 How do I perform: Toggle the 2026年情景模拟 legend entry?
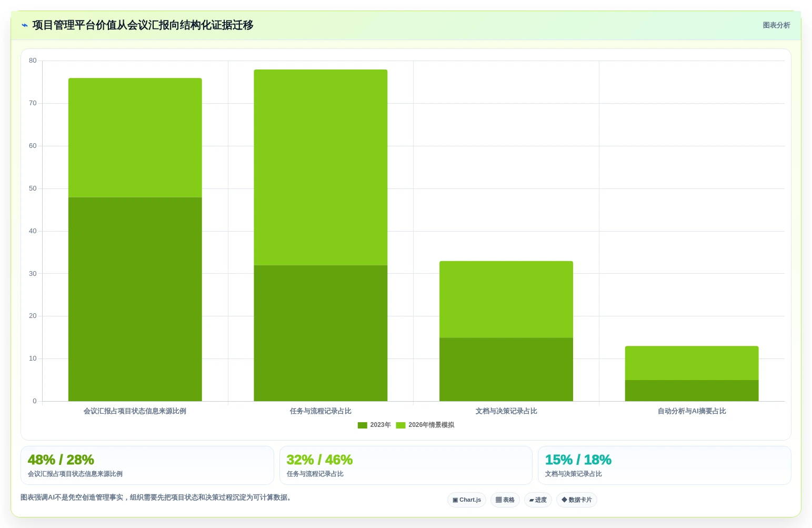click(x=425, y=425)
